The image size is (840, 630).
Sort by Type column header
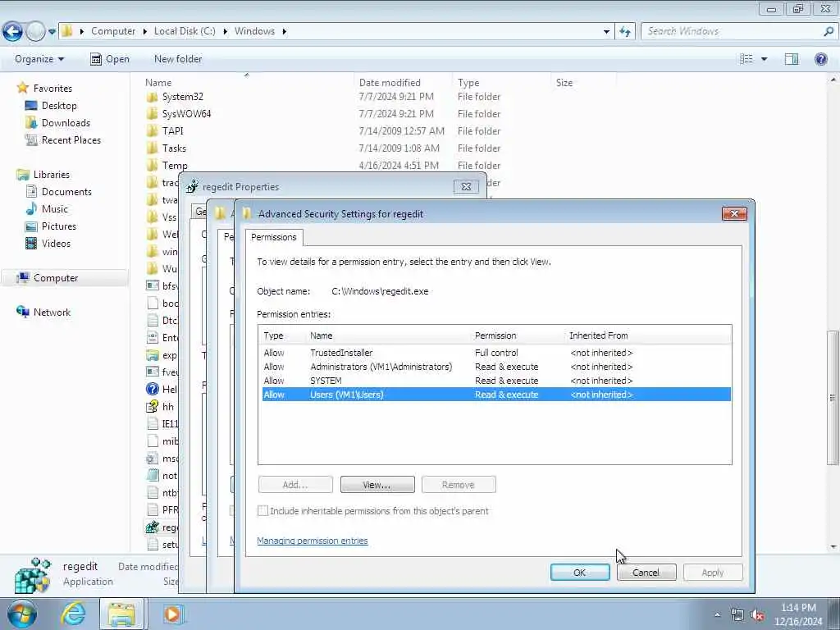(501, 83)
